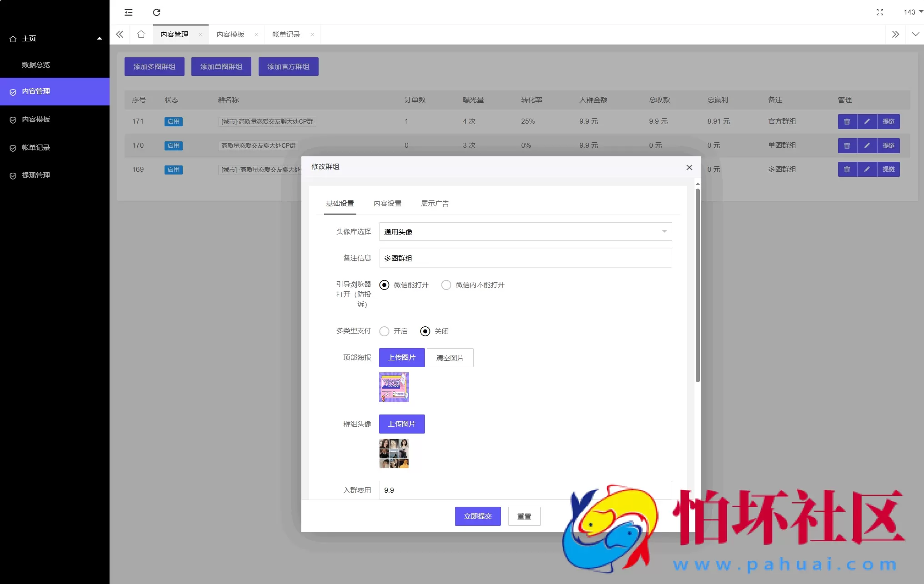Screen dimensions: 924x584
Task: Click the shield icon beside 提现管理
Action: [x=13, y=175]
